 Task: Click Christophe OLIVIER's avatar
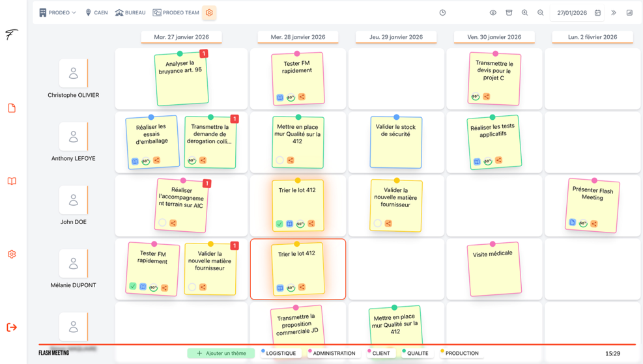74,73
